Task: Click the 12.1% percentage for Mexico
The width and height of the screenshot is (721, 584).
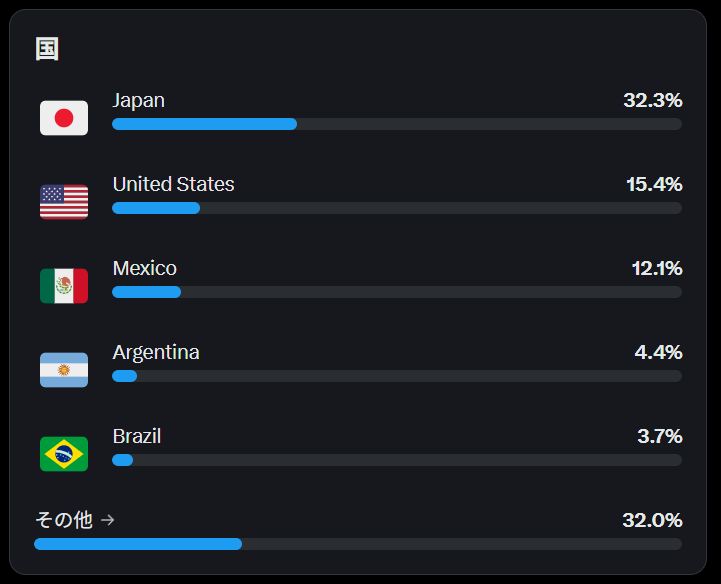Action: 657,269
